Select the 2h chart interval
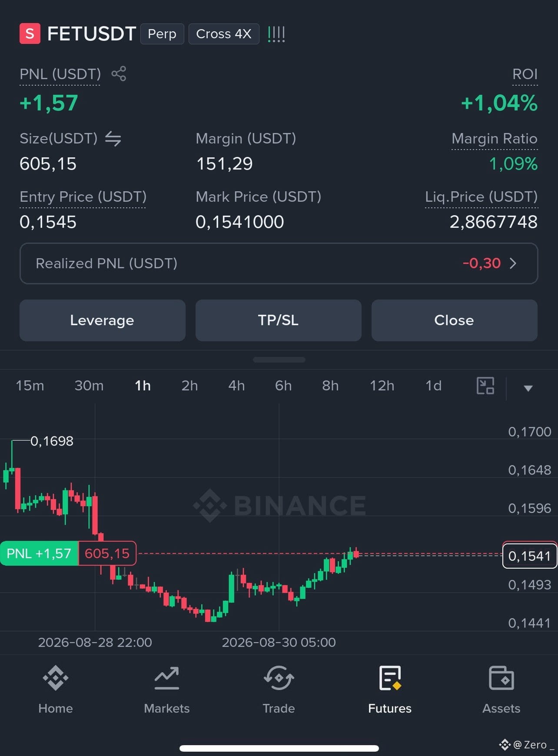This screenshot has height=756, width=558. click(x=189, y=386)
